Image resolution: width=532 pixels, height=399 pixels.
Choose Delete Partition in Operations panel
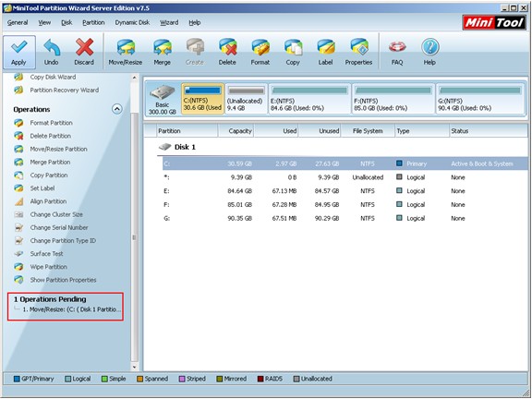point(42,136)
